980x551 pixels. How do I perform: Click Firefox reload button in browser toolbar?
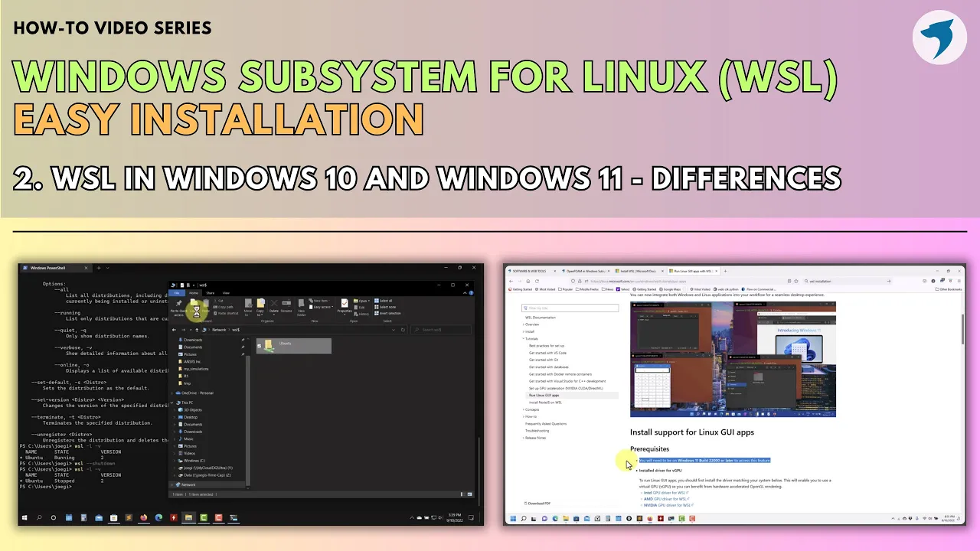[537, 281]
